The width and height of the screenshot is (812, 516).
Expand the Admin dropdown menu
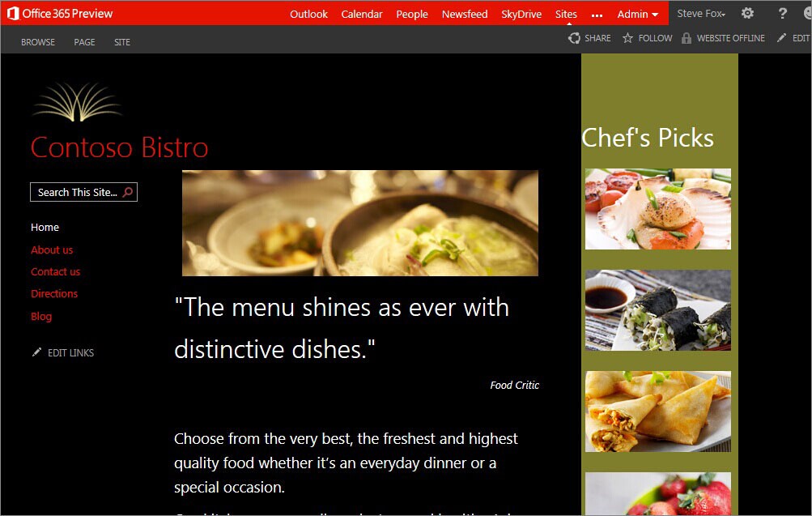tap(637, 14)
